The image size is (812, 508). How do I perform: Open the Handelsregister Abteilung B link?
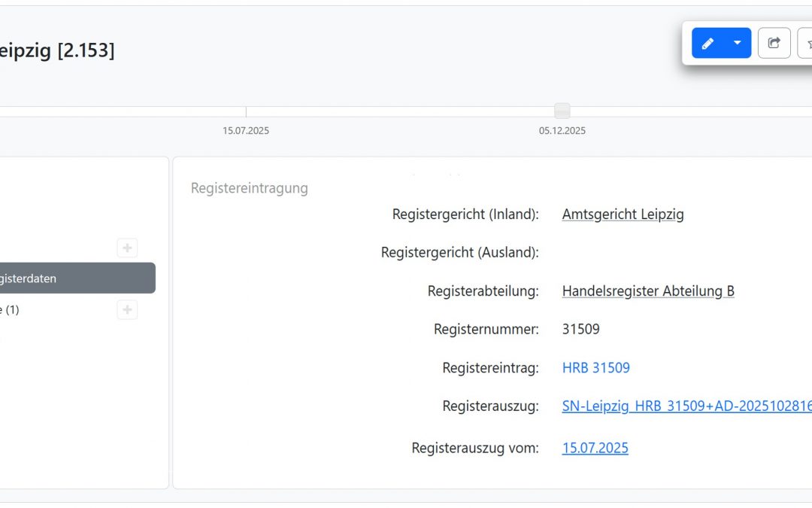(648, 291)
